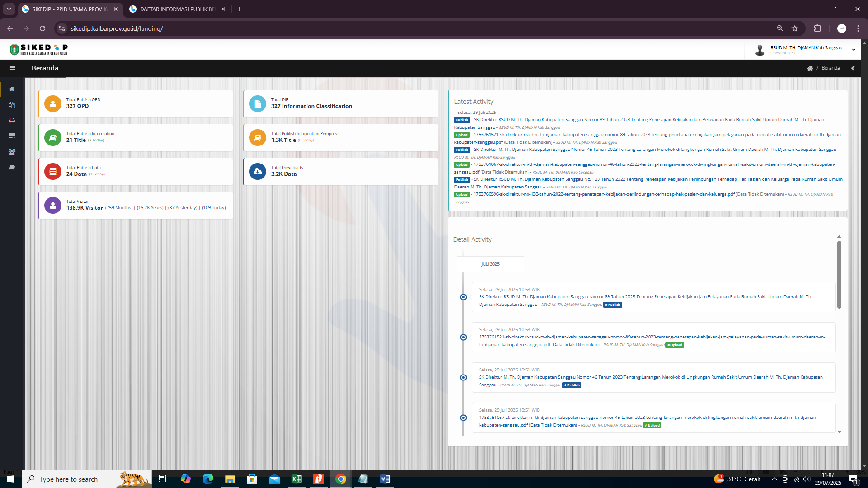The height and width of the screenshot is (488, 868).
Task: Click the green Total Publish Information icon
Action: (x=53, y=137)
